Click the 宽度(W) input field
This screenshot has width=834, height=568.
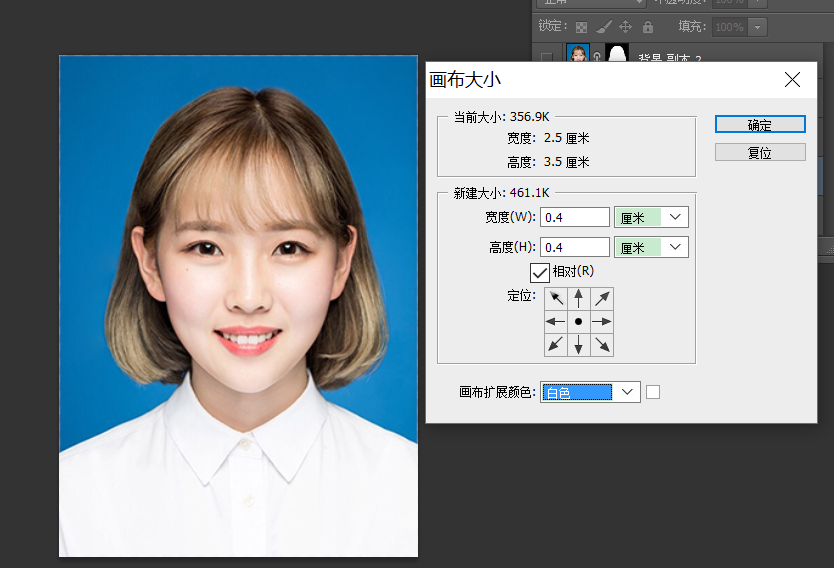coord(575,217)
